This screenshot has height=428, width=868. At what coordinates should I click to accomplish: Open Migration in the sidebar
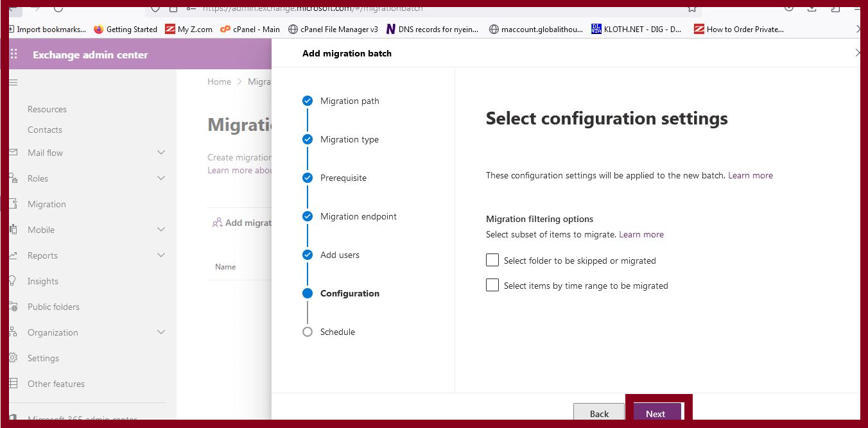click(x=47, y=204)
